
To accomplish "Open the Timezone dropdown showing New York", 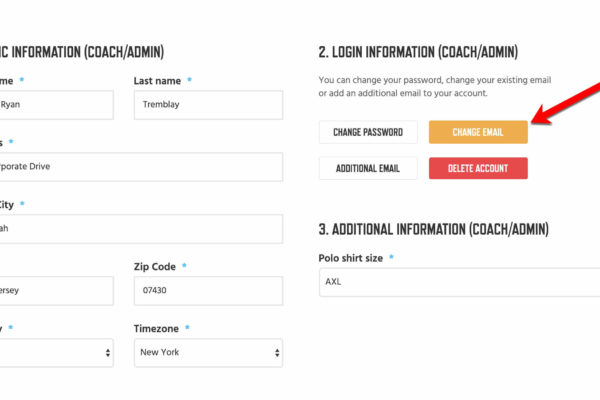I will pos(208,353).
